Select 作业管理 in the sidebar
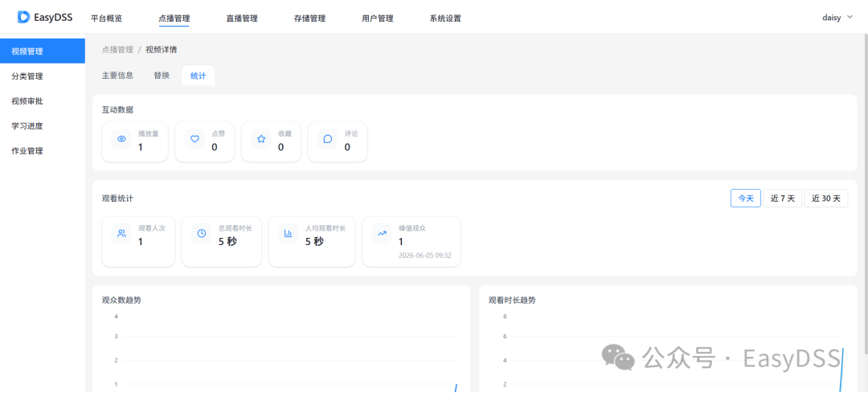This screenshot has height=393, width=868. coord(43,150)
